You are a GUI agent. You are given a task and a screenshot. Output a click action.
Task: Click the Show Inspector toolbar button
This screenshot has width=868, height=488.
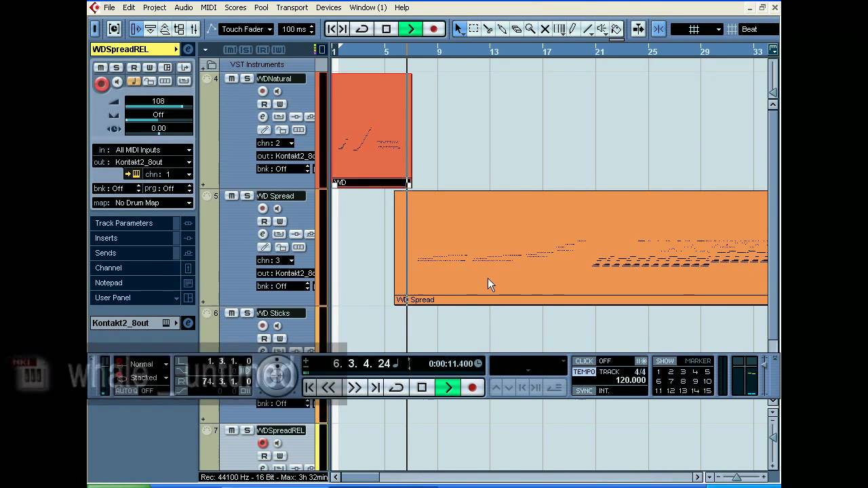coord(136,29)
